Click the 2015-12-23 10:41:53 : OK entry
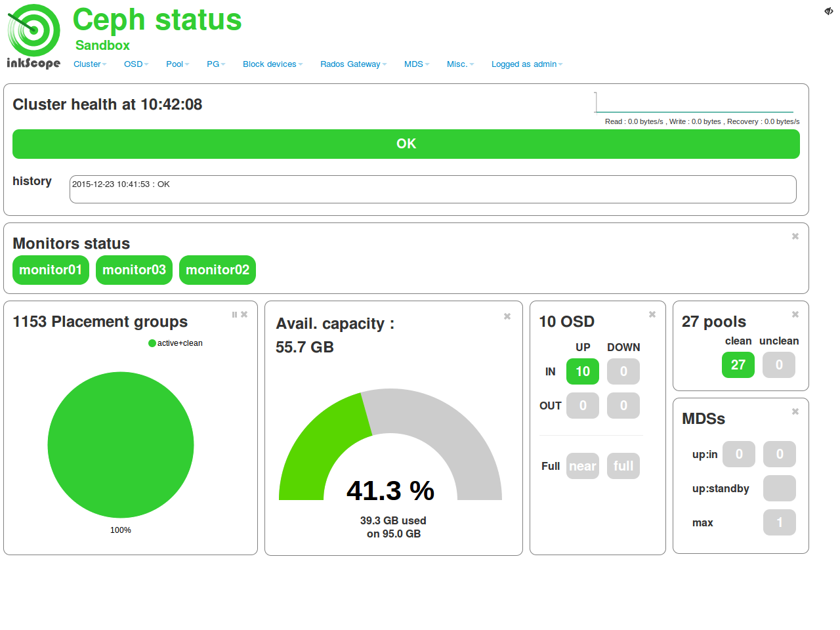Viewport: 840px width, 630px height. 121,184
